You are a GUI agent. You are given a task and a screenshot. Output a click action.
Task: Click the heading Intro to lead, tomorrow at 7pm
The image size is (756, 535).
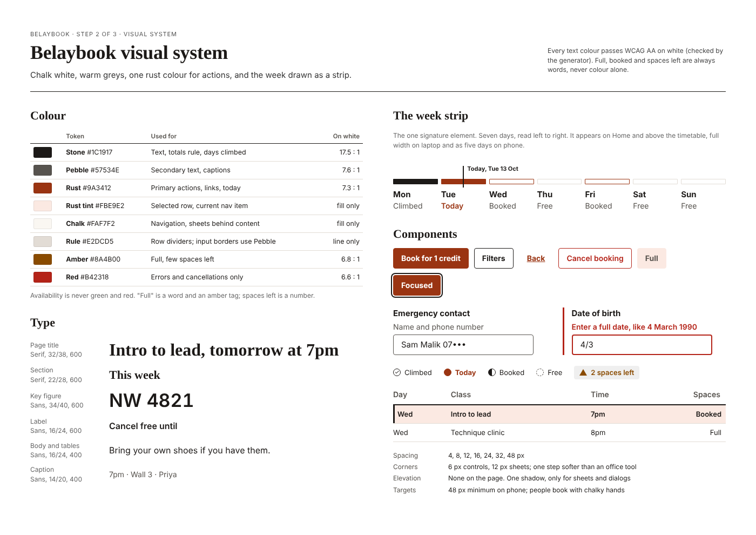pos(224,350)
